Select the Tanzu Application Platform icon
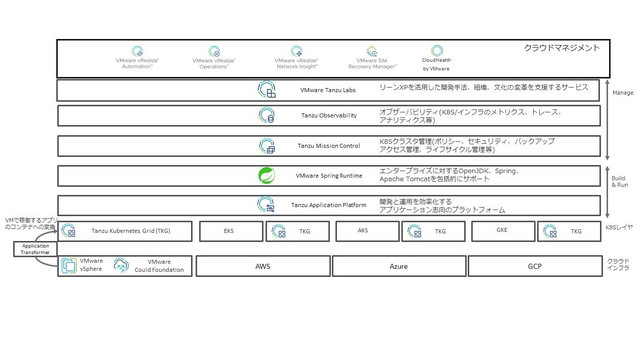The height and width of the screenshot is (364, 641). click(x=267, y=205)
